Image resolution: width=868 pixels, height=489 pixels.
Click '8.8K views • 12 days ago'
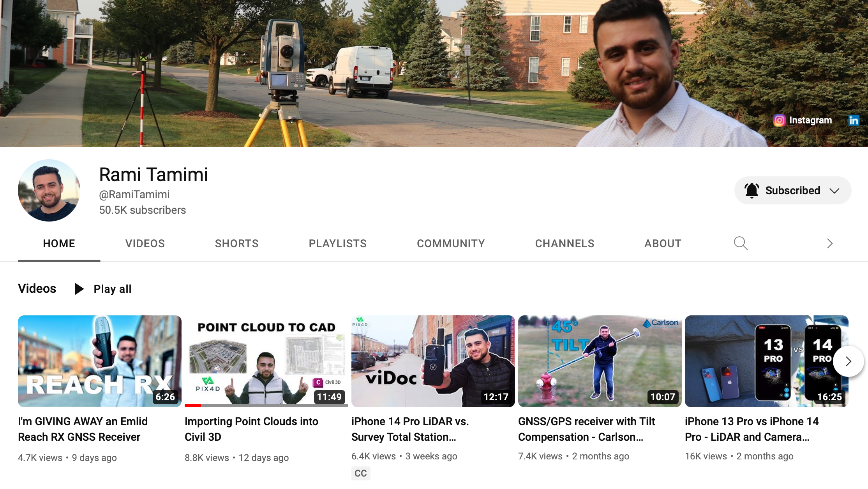(x=236, y=458)
